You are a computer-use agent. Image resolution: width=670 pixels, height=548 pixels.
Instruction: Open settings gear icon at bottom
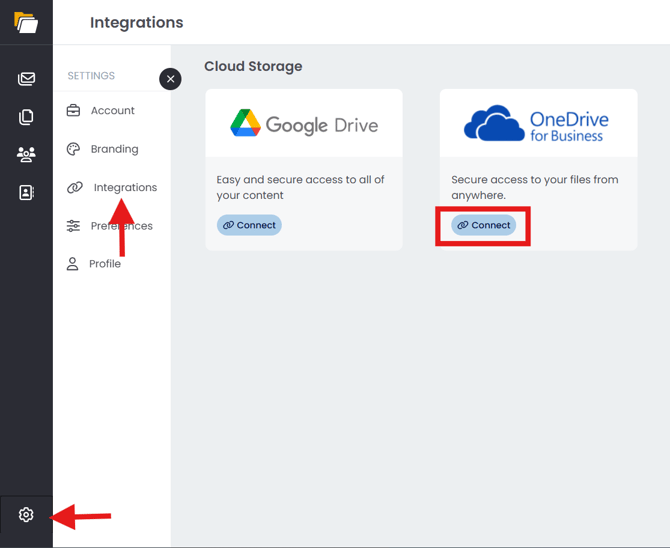point(26,515)
